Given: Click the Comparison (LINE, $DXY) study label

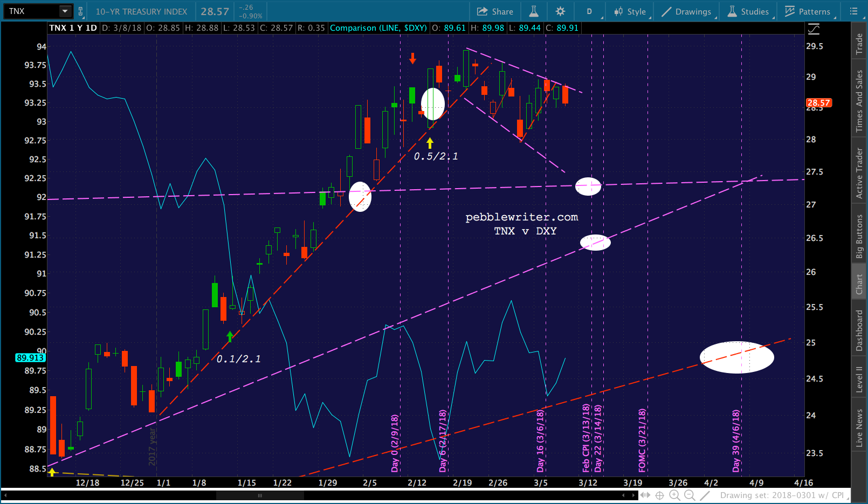Looking at the screenshot, I should tap(378, 27).
